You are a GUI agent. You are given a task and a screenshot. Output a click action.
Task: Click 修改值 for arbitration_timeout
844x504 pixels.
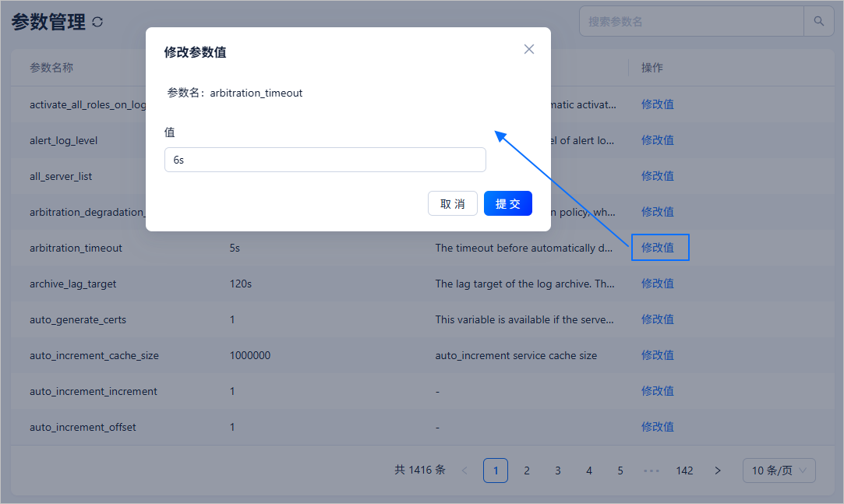coord(659,247)
